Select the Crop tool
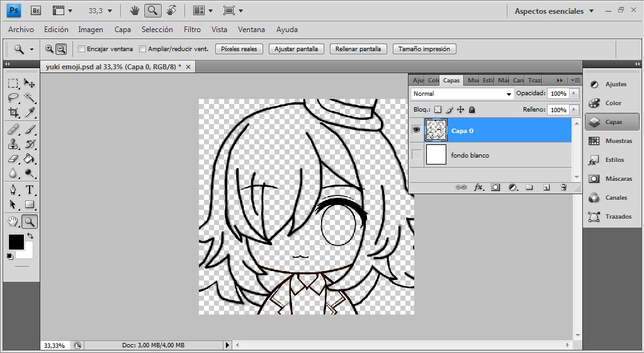The width and height of the screenshot is (644, 353). [13, 112]
